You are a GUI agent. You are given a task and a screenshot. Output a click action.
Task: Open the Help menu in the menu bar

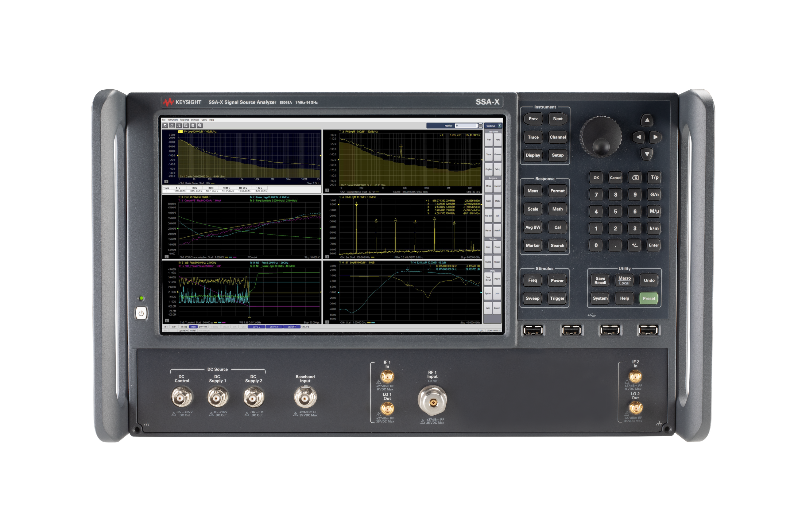click(212, 120)
